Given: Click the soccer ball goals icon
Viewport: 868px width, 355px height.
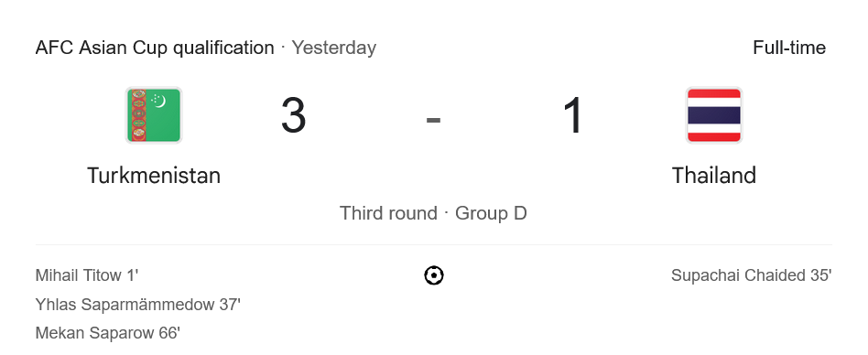Looking at the screenshot, I should coord(434,275).
